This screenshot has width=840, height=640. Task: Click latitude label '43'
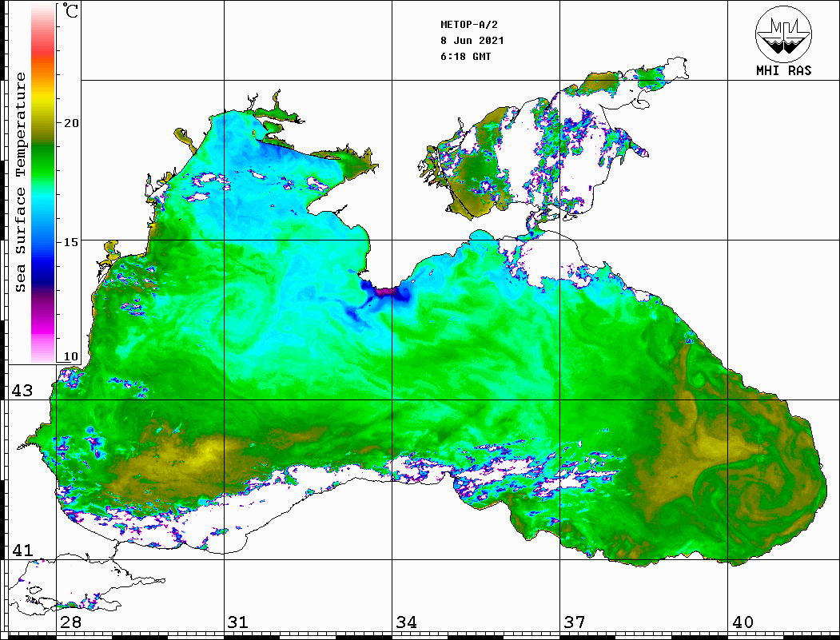click(x=22, y=391)
